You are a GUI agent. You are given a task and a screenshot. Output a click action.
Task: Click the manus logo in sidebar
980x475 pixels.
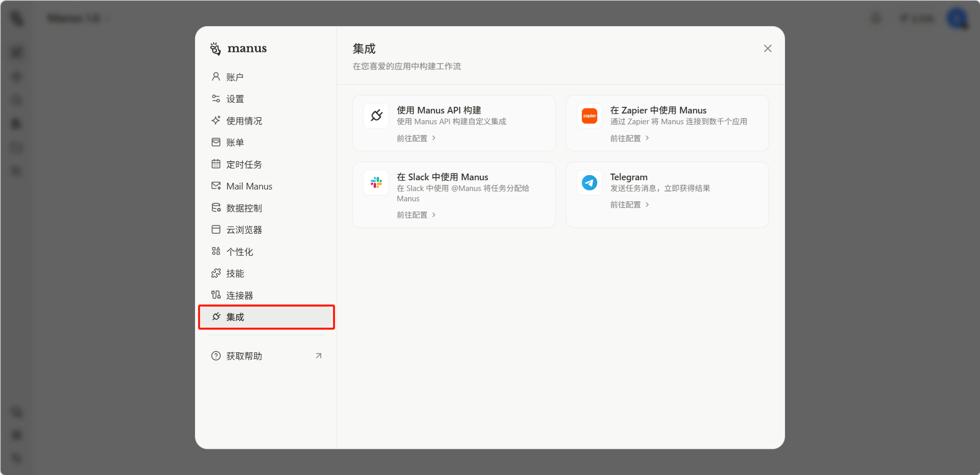click(x=239, y=48)
